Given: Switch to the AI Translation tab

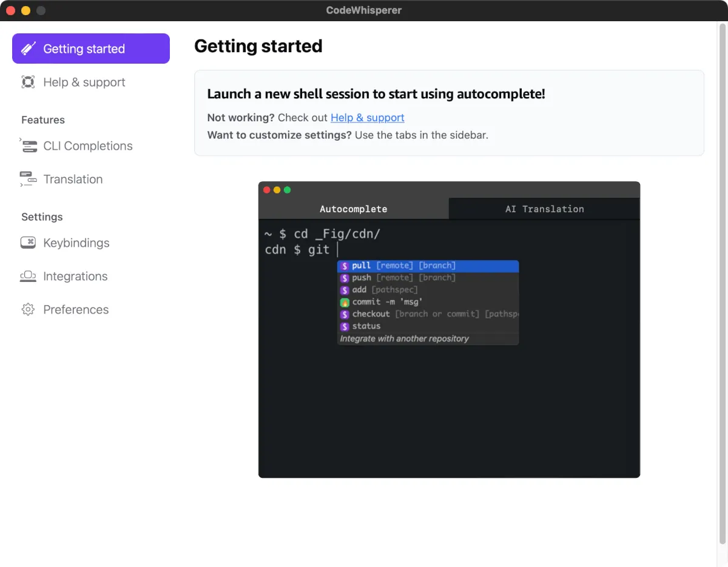Looking at the screenshot, I should [x=544, y=209].
